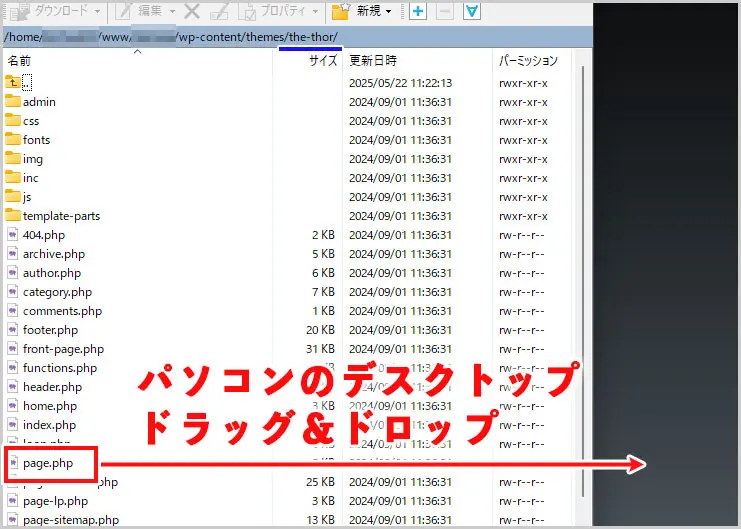
Task: Select the page-lp.php file name
Action: (55, 501)
